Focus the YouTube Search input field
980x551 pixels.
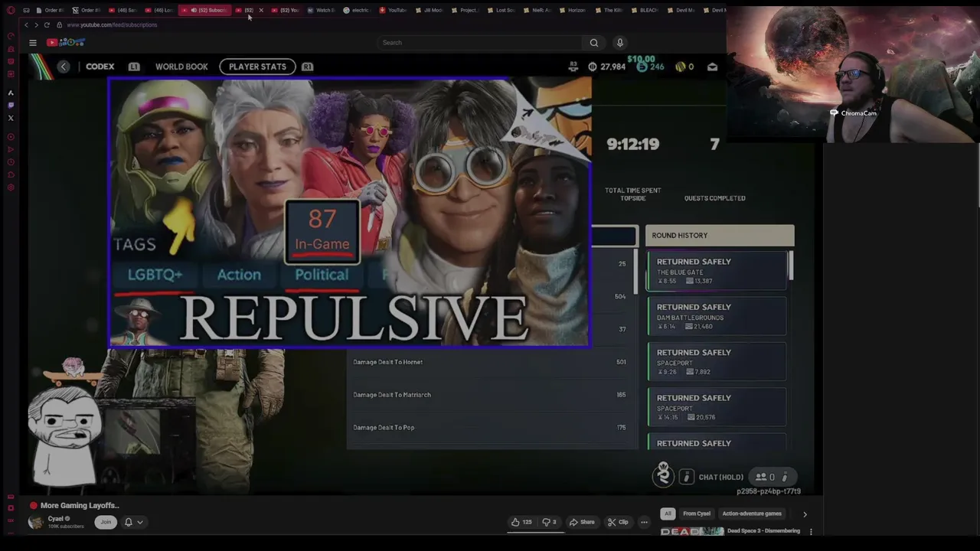(x=481, y=43)
